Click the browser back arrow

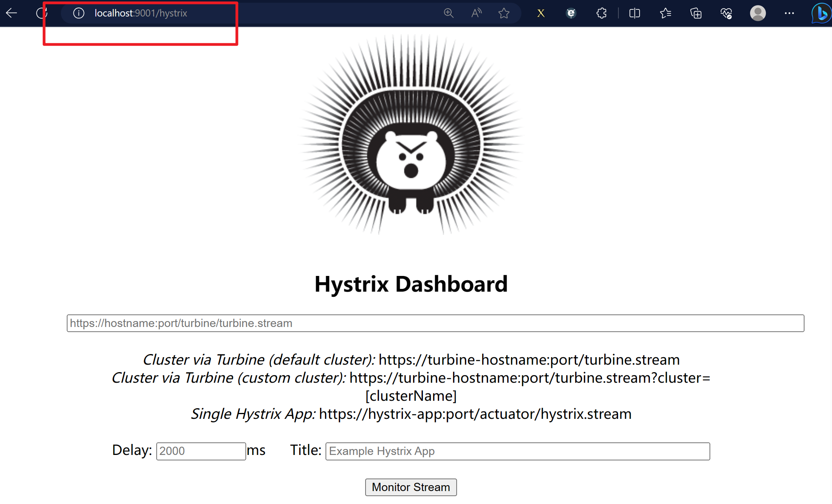[x=12, y=13]
